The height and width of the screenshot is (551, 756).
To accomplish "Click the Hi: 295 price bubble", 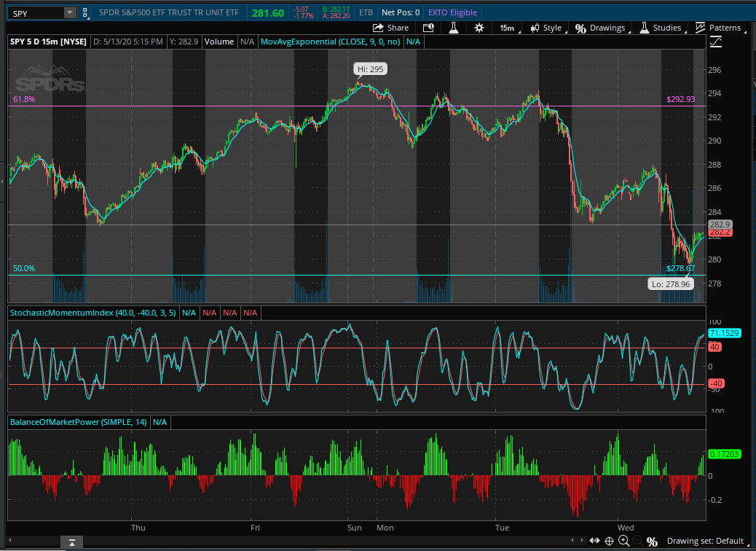I will 370,69.
